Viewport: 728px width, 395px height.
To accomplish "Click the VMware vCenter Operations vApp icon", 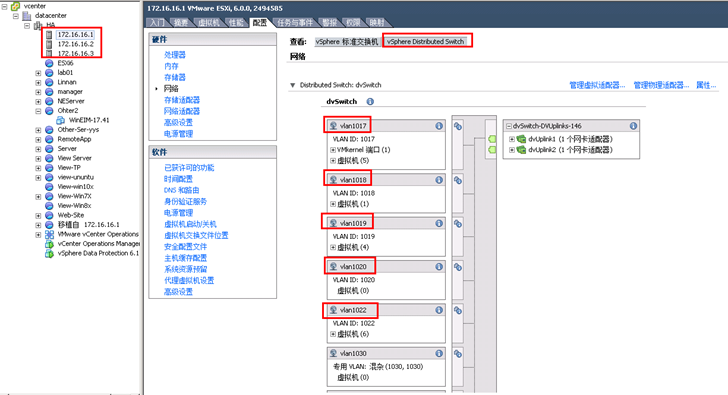I will pos(49,234).
